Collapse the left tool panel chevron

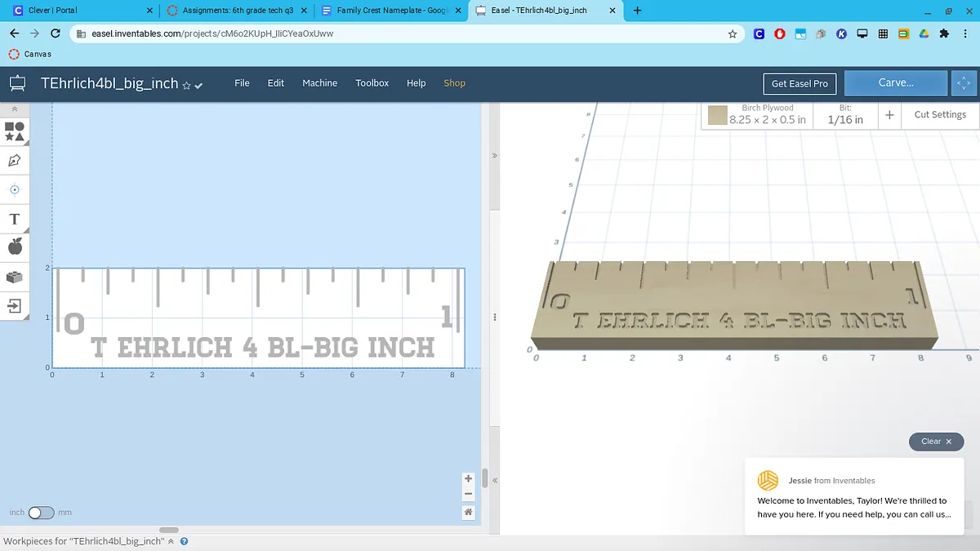coord(14,109)
